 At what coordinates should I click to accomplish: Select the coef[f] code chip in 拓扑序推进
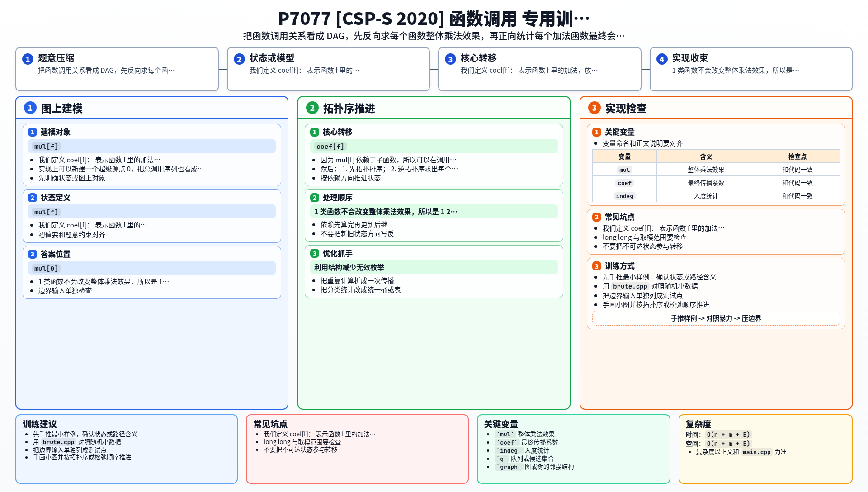330,147
